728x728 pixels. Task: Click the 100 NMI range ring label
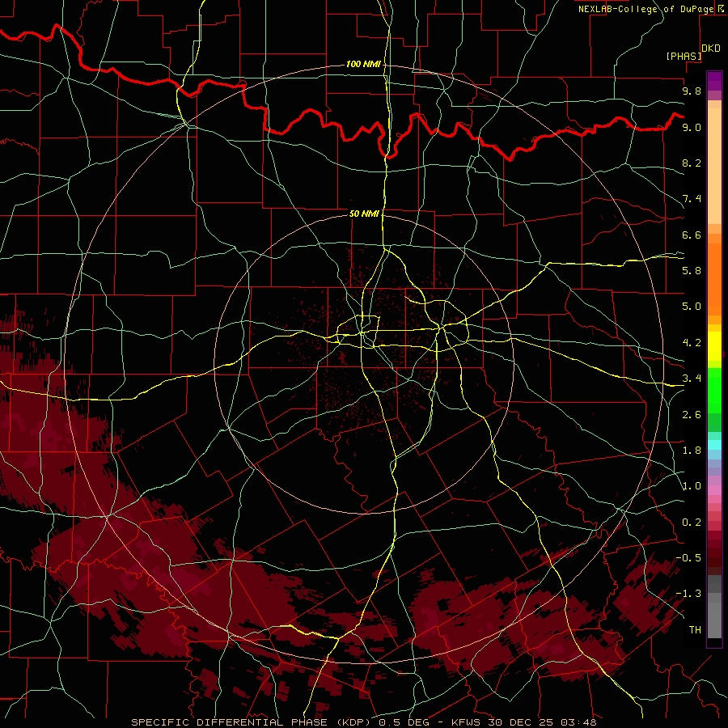pos(363,64)
